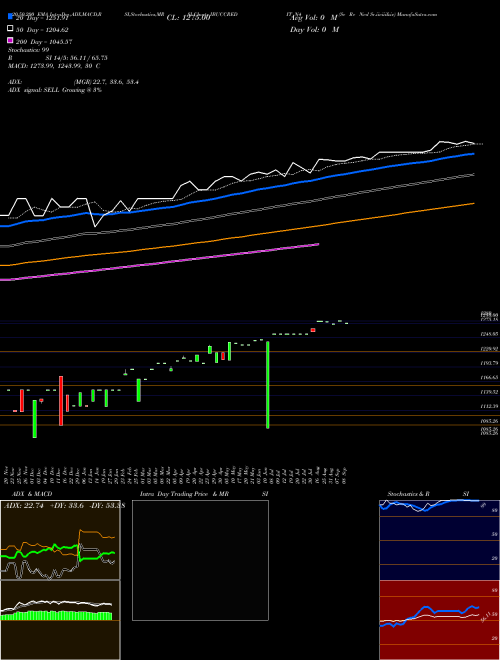Open the blue Stochastics chart panel
The width and height of the screenshot is (500, 660).
(x=439, y=540)
